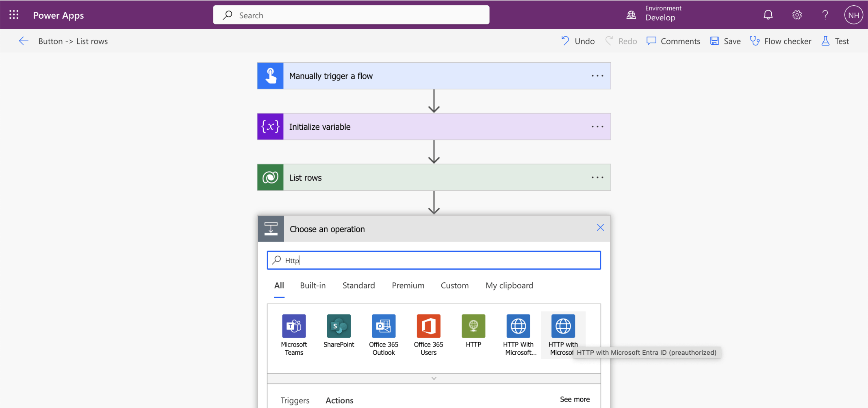Click the Manually trigger a flow icon
Screen dimensions: 868x408
(x=270, y=76)
